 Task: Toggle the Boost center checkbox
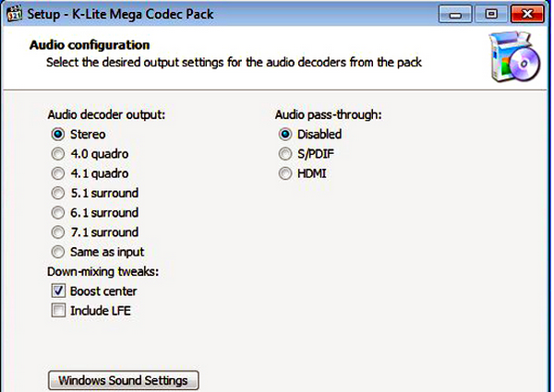tap(58, 291)
